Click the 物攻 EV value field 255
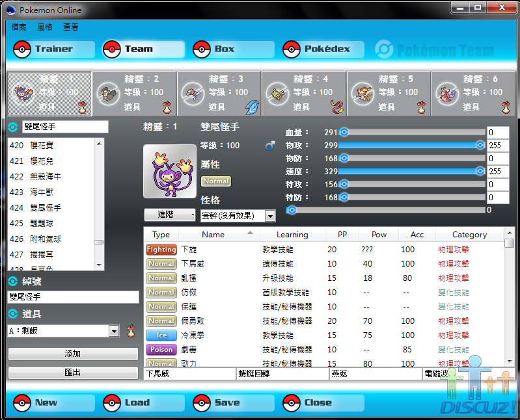Screen dimensions: 520x420 click(498, 146)
